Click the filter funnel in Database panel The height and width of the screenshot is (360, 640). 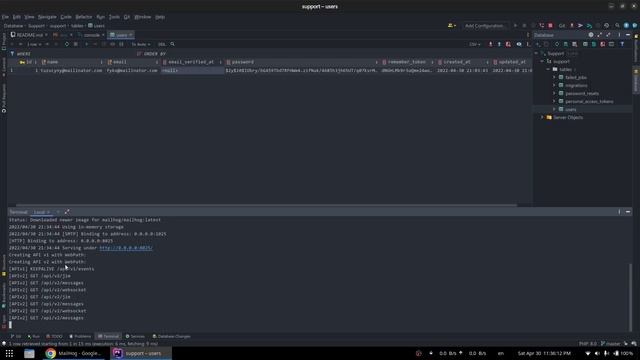point(622,44)
